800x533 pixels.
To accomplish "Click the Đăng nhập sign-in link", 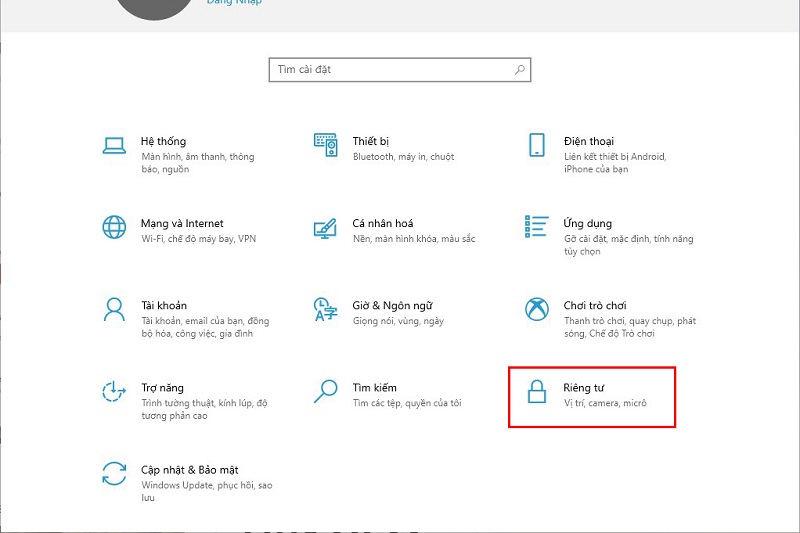I will click(x=234, y=2).
